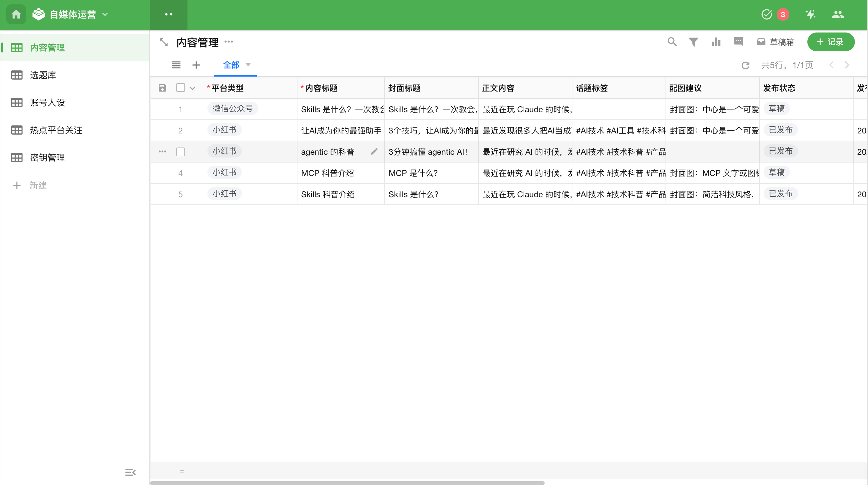The image size is (868, 485).
Task: Switch to 选题库 in the sidebar
Action: pos(43,75)
